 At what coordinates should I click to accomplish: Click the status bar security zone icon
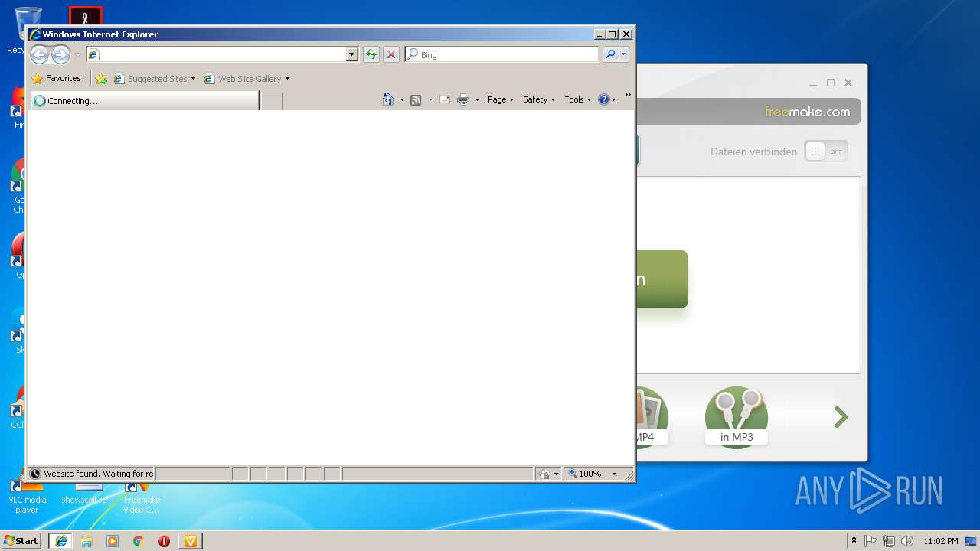pos(544,474)
